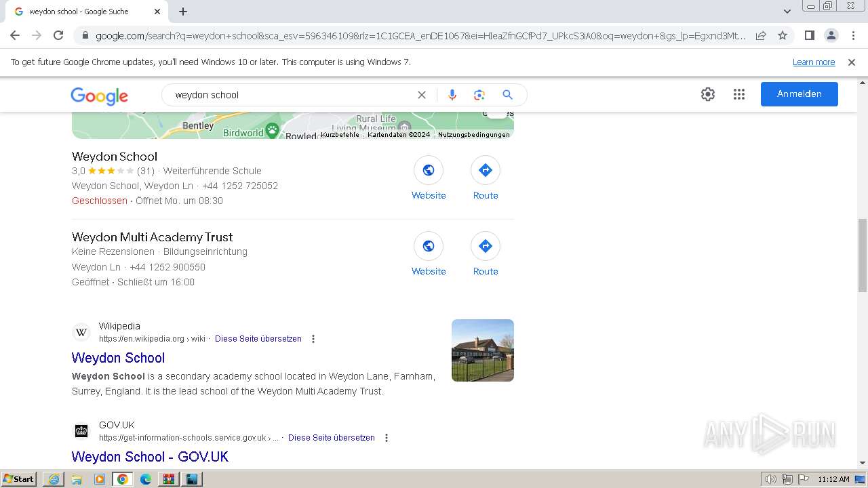Viewport: 868px width, 488px height.
Task: Open Weydon Multi Academy Trust listing
Action: [153, 237]
